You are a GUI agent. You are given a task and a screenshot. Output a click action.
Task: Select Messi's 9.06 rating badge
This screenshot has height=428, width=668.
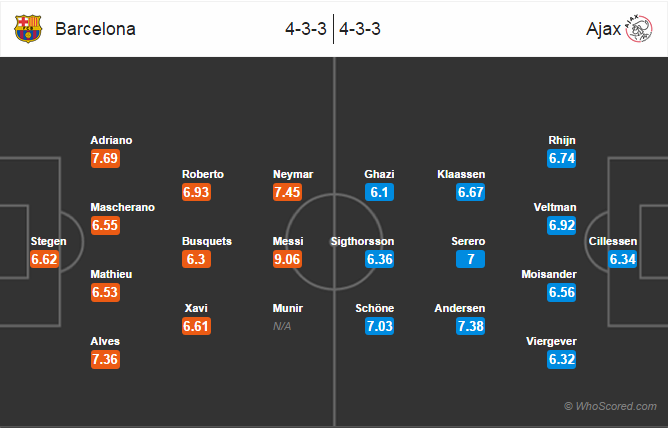[288, 259]
